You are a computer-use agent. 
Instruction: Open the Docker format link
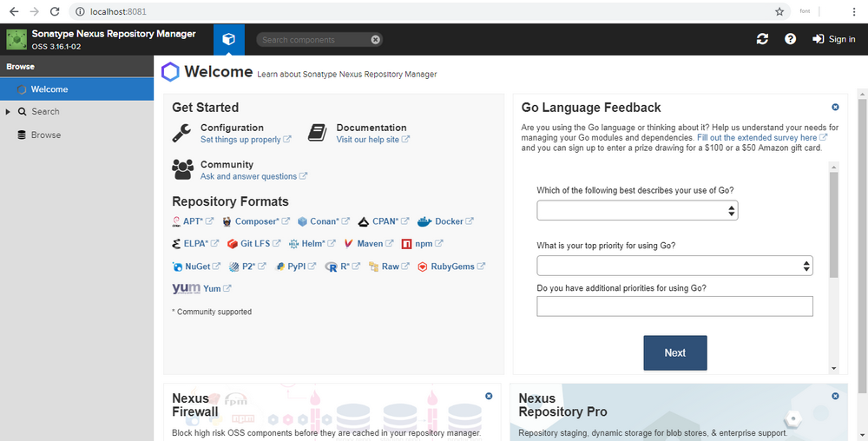[x=448, y=221]
